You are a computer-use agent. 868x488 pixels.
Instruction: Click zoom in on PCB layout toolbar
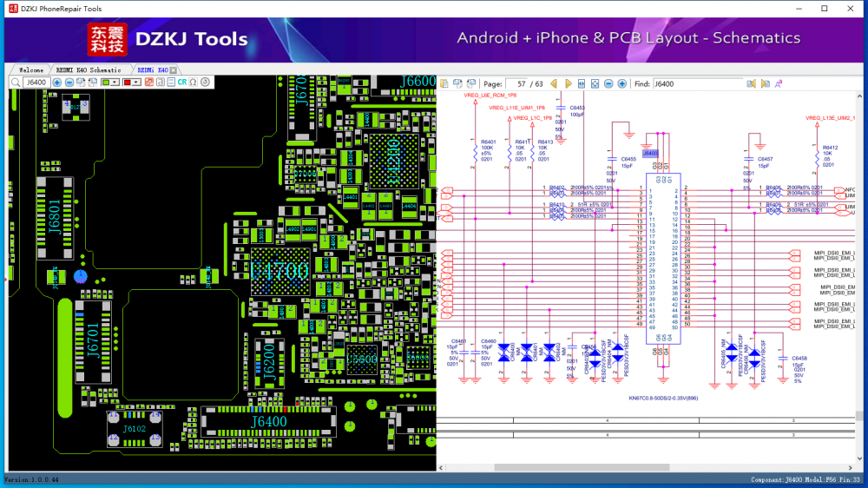[57, 82]
